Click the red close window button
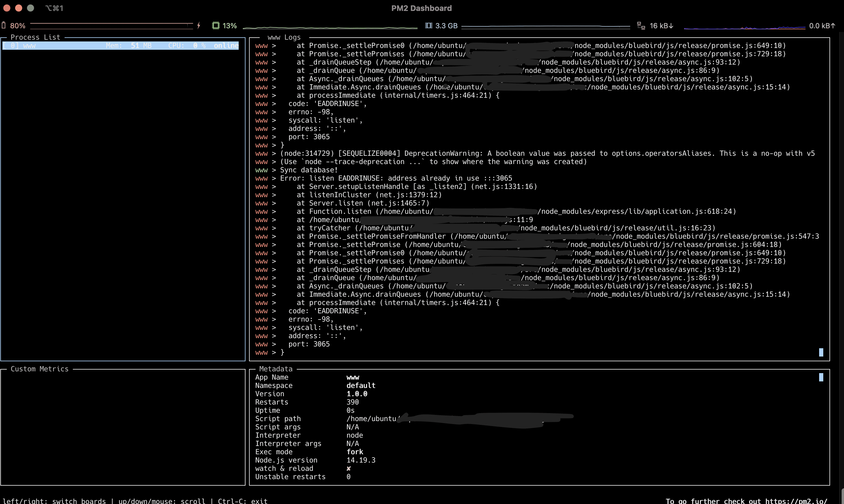The height and width of the screenshot is (504, 844). (7, 8)
